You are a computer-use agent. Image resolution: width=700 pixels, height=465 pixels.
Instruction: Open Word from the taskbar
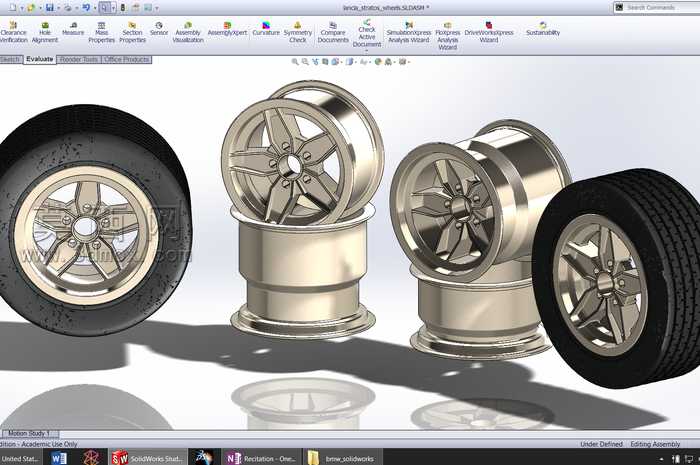click(x=59, y=458)
